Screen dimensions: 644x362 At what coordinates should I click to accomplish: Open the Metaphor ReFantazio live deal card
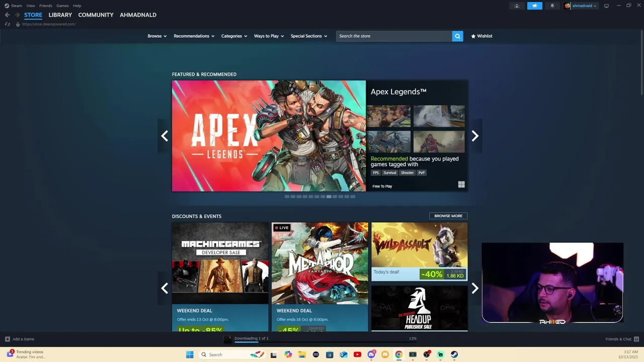coord(320,277)
